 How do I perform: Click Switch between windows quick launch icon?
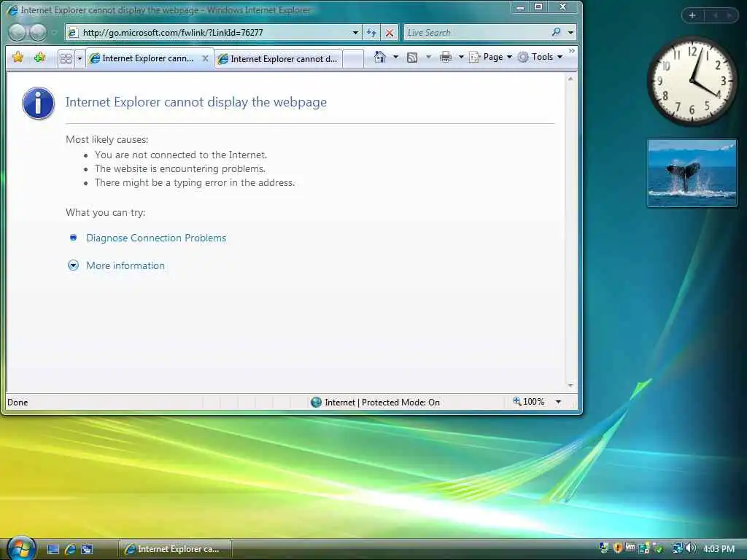point(87,549)
